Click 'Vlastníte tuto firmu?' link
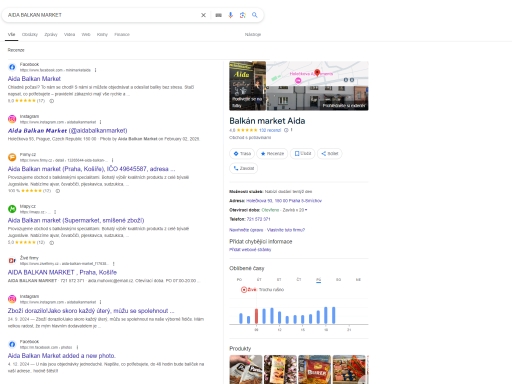Screen dimensions: 512x384 pyautogui.click(x=286, y=230)
